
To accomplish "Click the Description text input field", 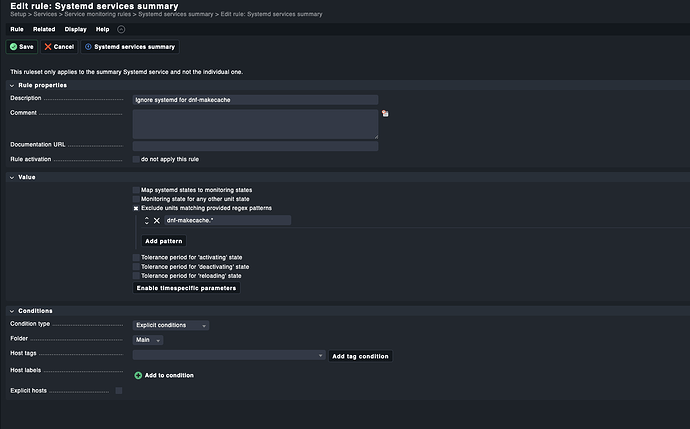I will tap(255, 100).
